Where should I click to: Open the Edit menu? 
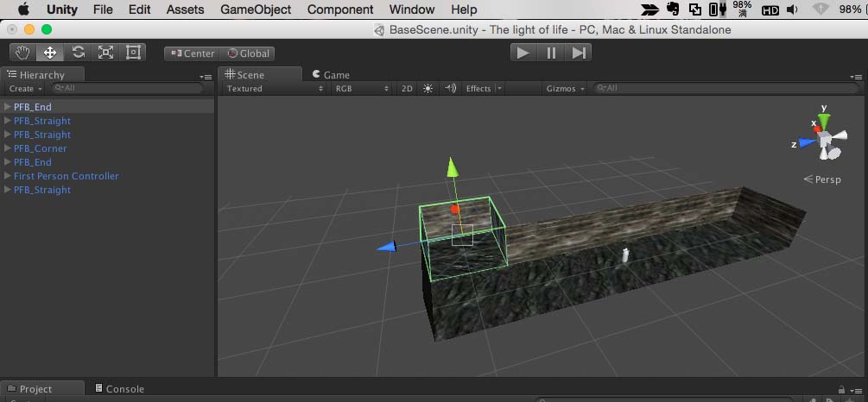140,9
